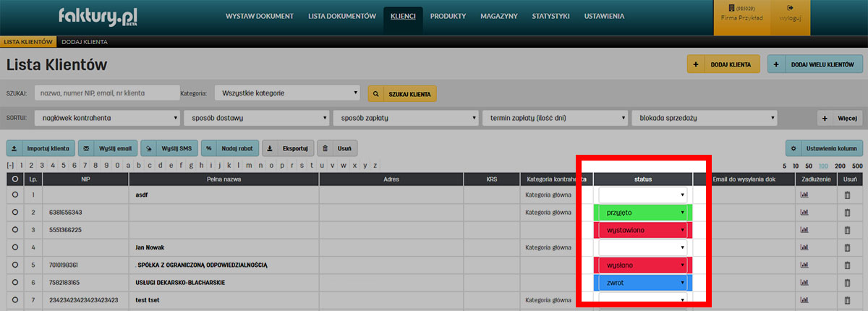Select the radio button for row 4
The height and width of the screenshot is (311, 868).
[x=14, y=248]
